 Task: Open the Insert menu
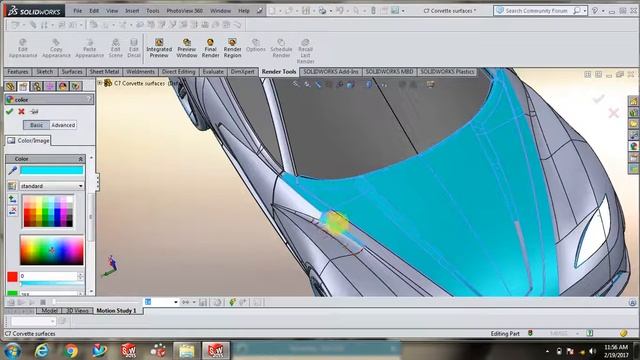pyautogui.click(x=132, y=11)
